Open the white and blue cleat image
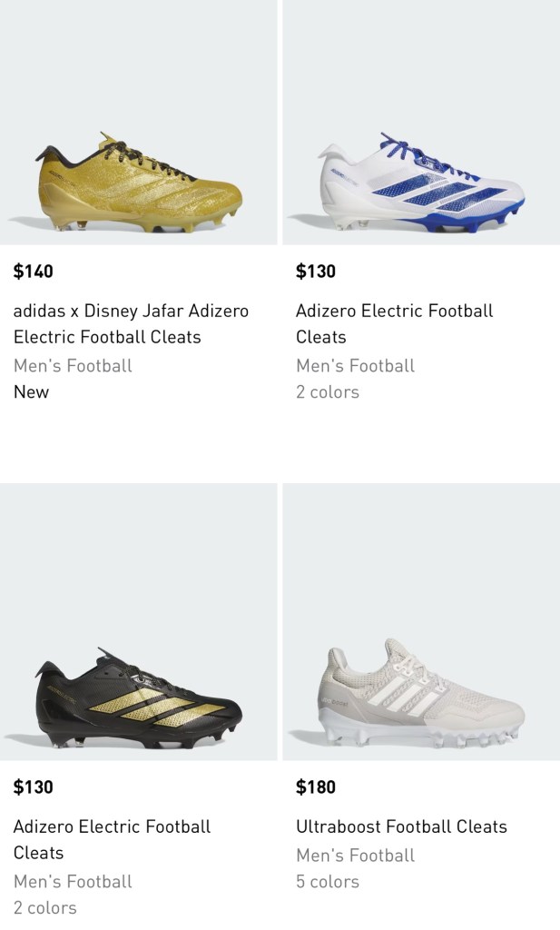 pyautogui.click(x=420, y=182)
